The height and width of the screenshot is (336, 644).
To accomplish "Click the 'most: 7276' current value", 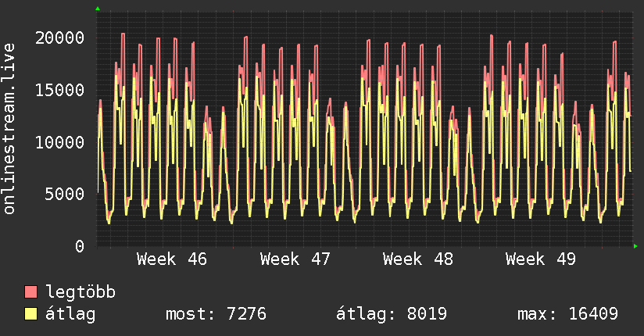I will coord(216,314).
